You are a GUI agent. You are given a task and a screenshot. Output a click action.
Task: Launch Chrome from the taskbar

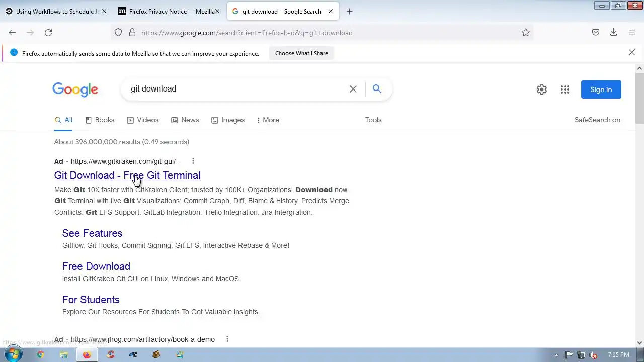point(41,354)
